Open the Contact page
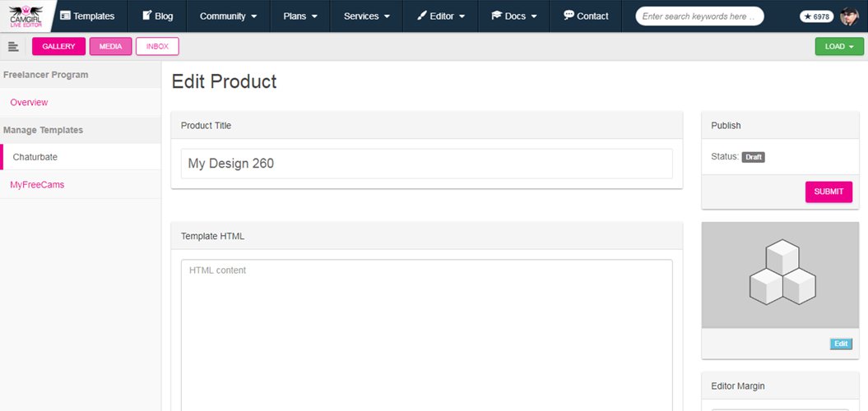Image resolution: width=868 pixels, height=411 pixels. [x=586, y=16]
